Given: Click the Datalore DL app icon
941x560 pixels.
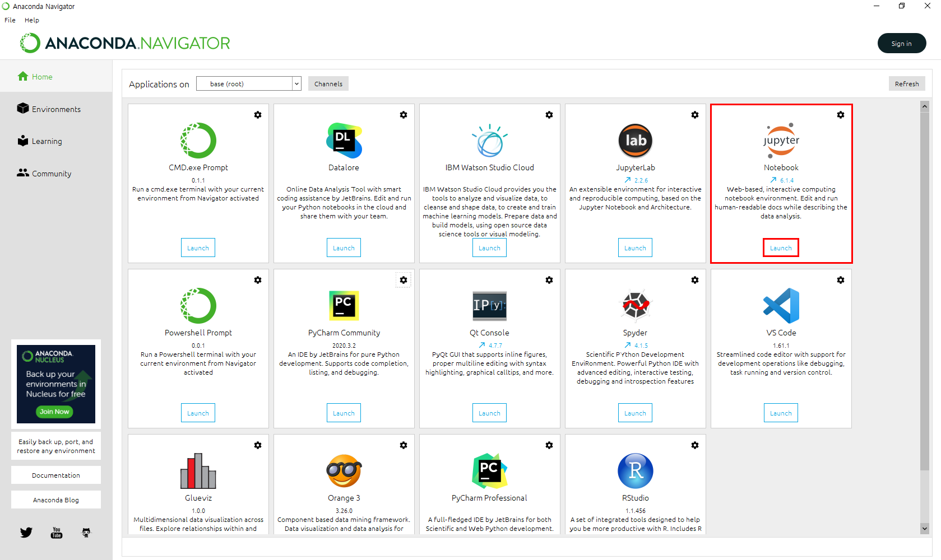Looking at the screenshot, I should click(x=344, y=141).
